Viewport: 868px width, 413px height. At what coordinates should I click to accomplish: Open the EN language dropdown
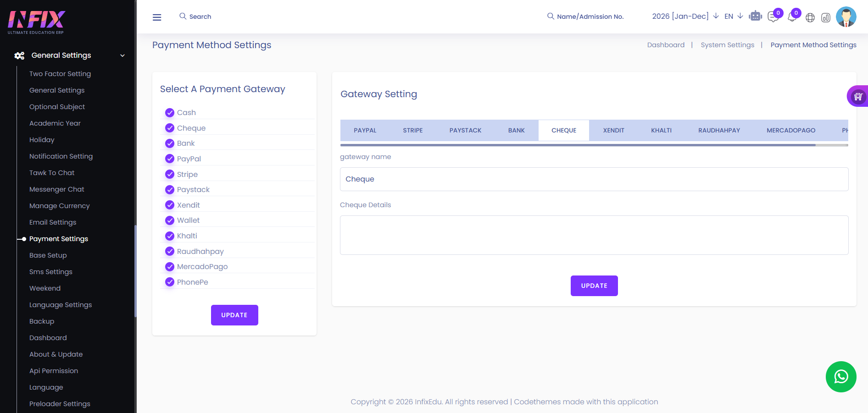click(x=734, y=16)
